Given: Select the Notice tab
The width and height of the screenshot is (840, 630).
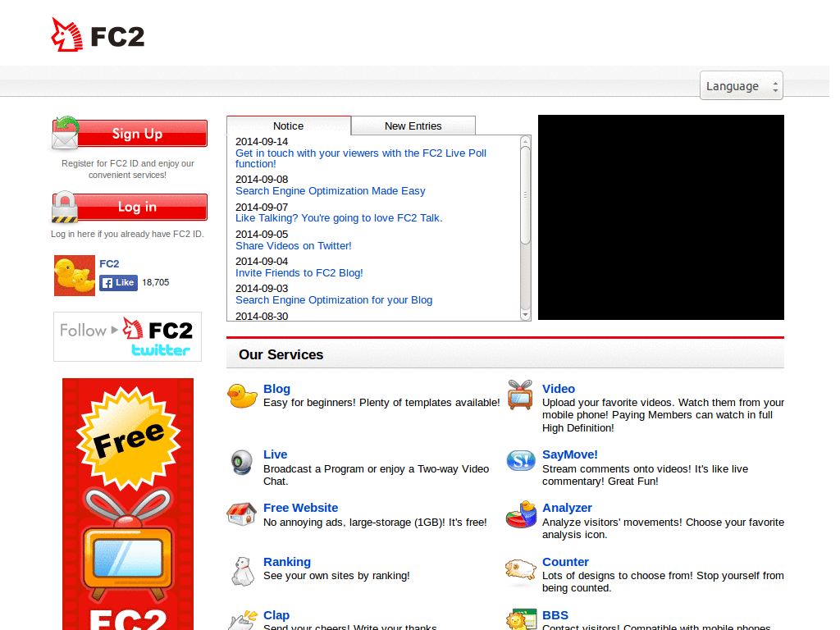Looking at the screenshot, I should pos(289,125).
